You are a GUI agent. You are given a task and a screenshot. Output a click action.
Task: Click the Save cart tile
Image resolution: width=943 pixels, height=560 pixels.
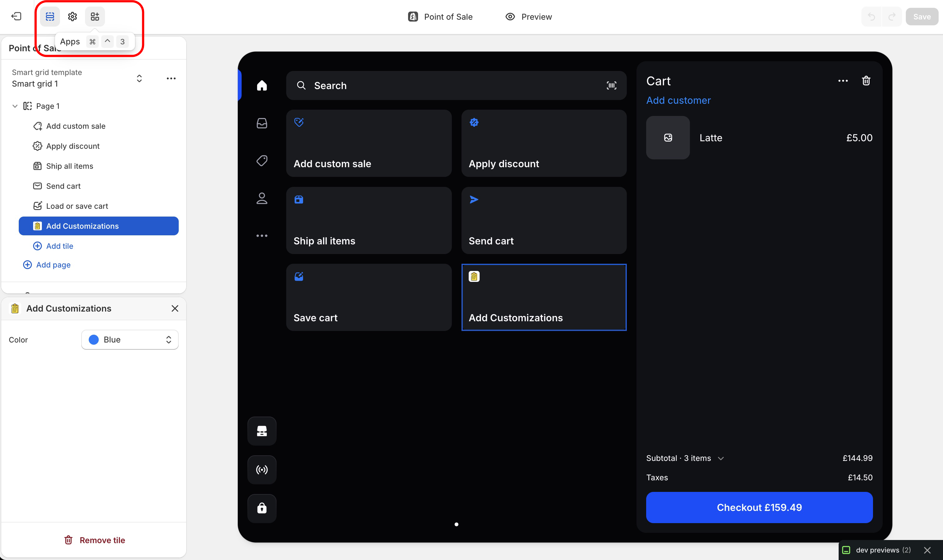pyautogui.click(x=368, y=297)
